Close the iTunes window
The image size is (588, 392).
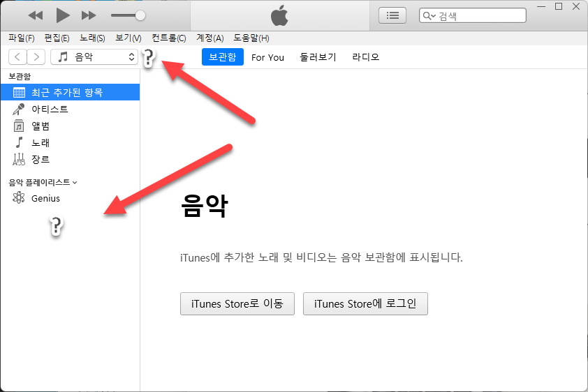[x=576, y=6]
